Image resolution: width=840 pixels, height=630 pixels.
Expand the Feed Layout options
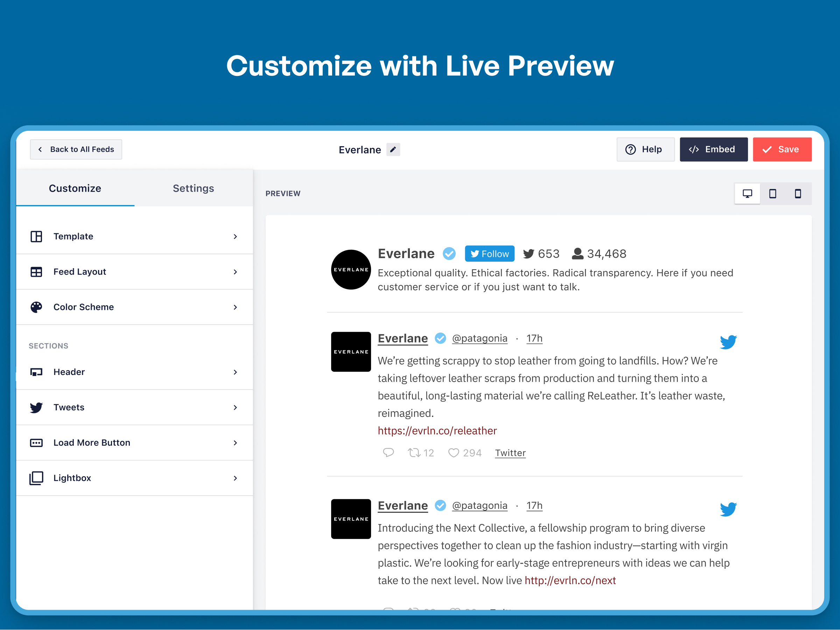[135, 271]
